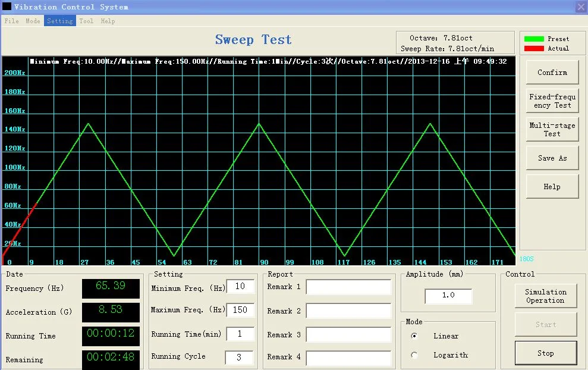The height and width of the screenshot is (370, 588).
Task: Click the Simulation Operation button
Action: click(545, 296)
